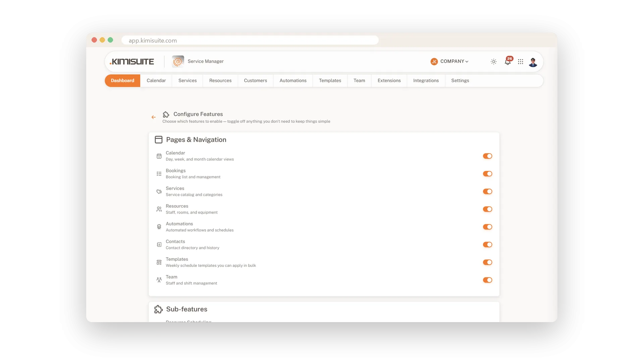This screenshot has width=644, height=362.
Task: Open the Templates tab
Action: click(x=330, y=81)
